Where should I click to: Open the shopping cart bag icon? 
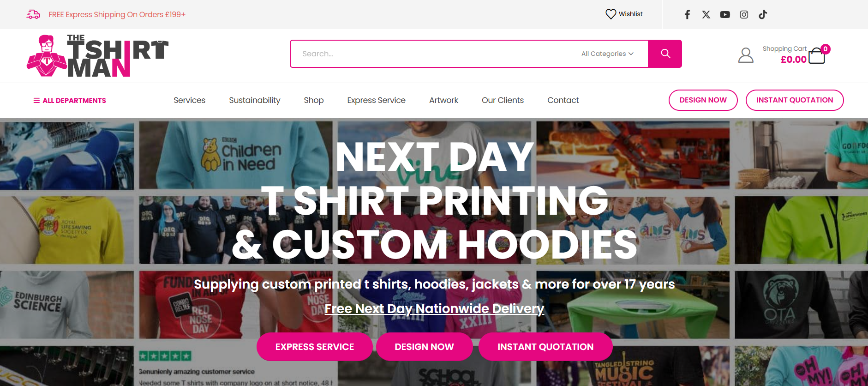pos(817,55)
